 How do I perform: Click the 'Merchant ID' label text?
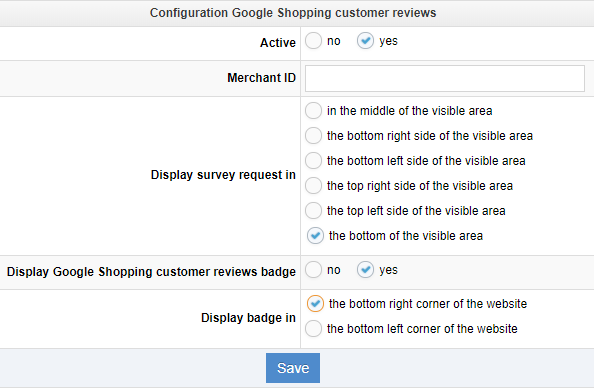pos(261,78)
